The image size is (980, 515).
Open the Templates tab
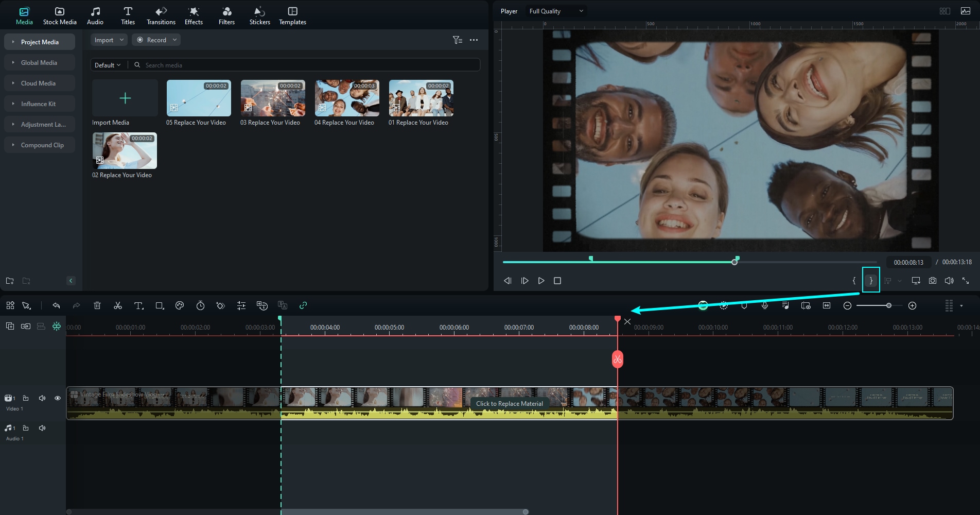pyautogui.click(x=292, y=15)
